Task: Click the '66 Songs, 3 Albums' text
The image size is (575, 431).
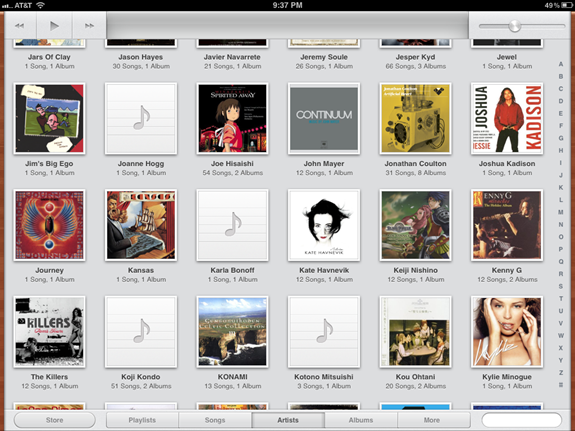Action: (415, 66)
